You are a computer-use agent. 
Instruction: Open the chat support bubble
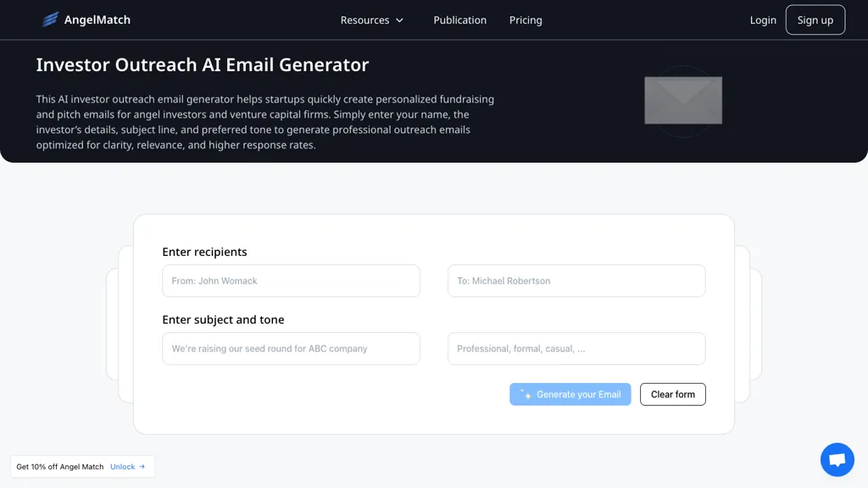(x=837, y=460)
